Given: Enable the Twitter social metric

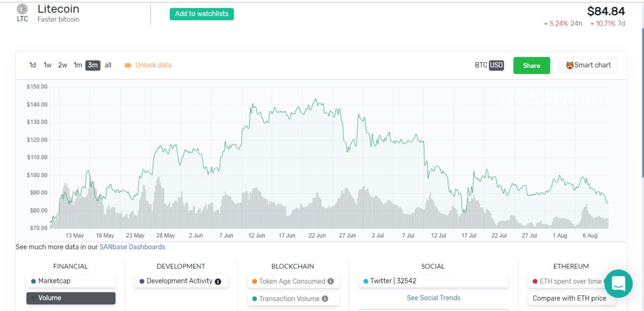Looking at the screenshot, I should [x=433, y=281].
